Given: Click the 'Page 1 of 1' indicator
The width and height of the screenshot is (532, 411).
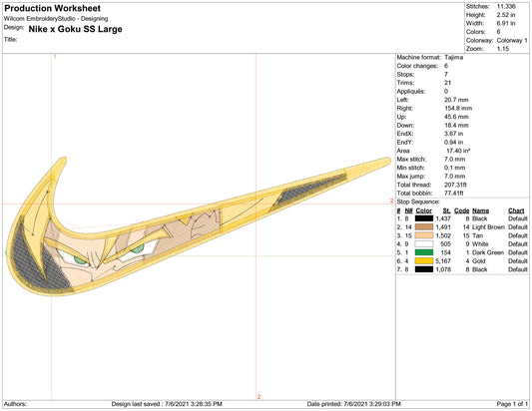Looking at the screenshot, I should 512,404.
